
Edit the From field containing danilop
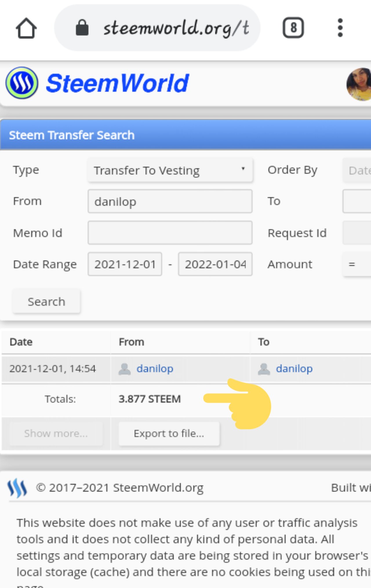click(x=170, y=202)
